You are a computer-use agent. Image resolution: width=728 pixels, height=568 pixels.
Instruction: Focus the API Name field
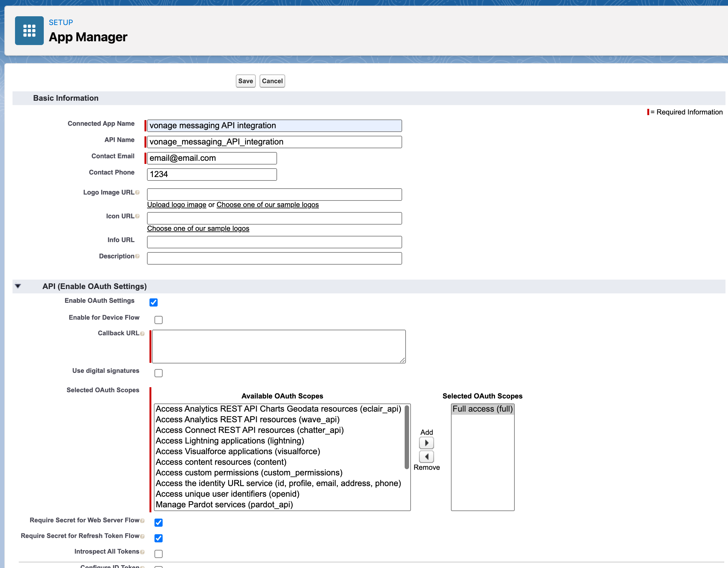click(x=274, y=142)
